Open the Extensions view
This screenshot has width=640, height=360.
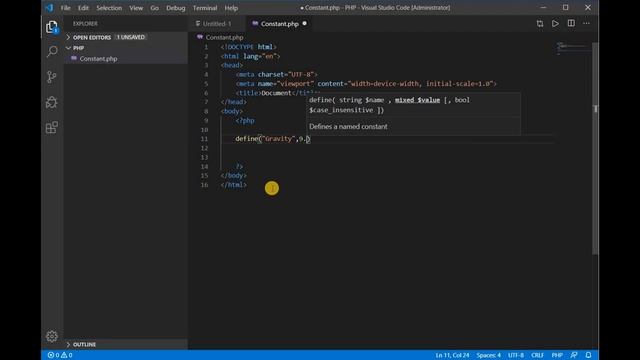pyautogui.click(x=52, y=127)
